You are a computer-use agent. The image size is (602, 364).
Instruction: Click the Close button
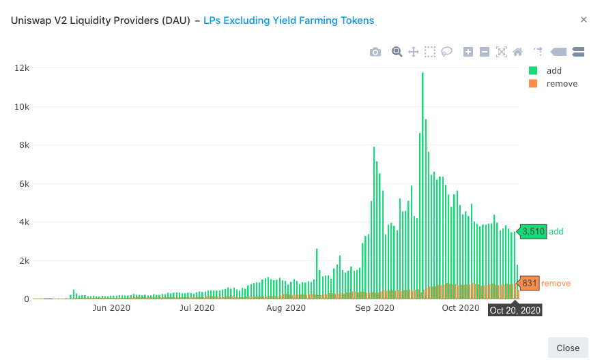pyautogui.click(x=568, y=348)
